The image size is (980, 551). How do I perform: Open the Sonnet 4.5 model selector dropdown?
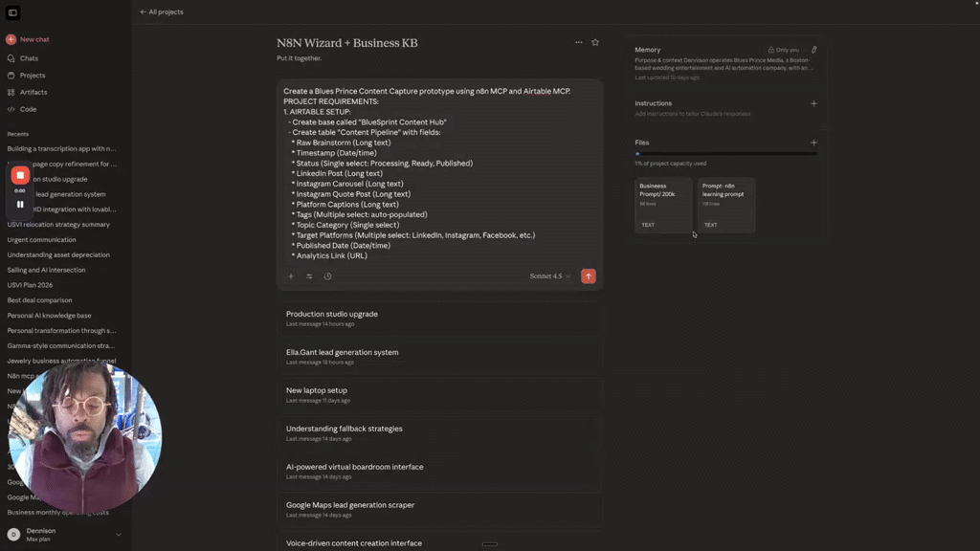550,276
